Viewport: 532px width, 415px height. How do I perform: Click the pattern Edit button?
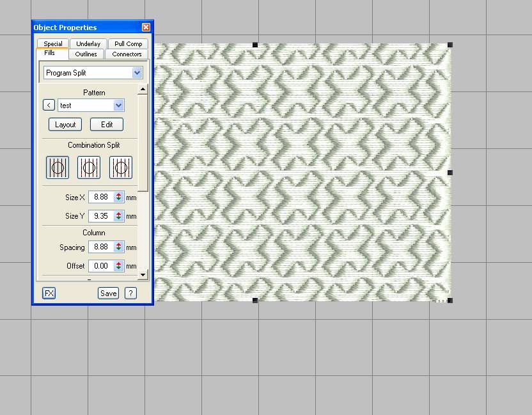click(107, 125)
